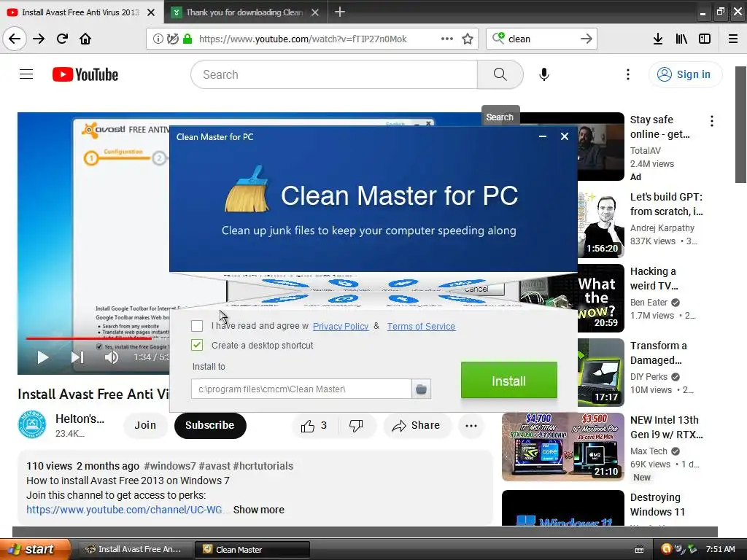Go forward with the browser forward arrow

39,39
